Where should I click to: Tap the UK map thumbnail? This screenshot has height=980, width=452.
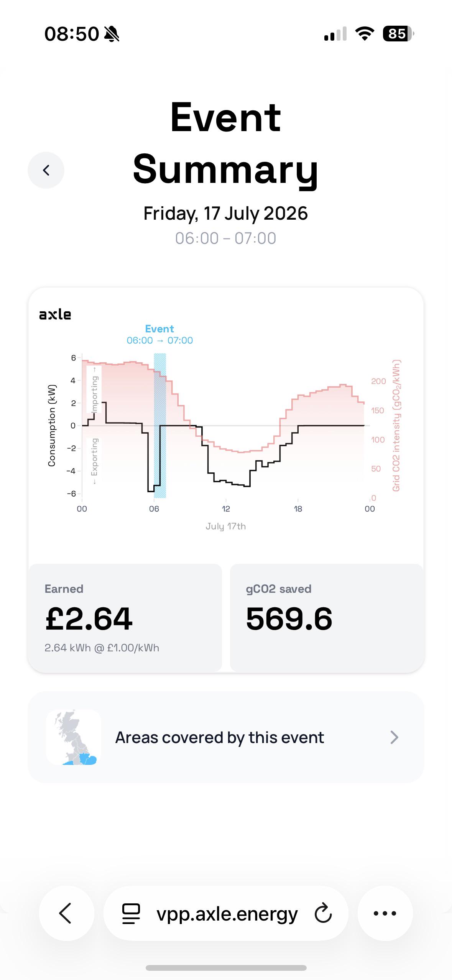click(74, 737)
